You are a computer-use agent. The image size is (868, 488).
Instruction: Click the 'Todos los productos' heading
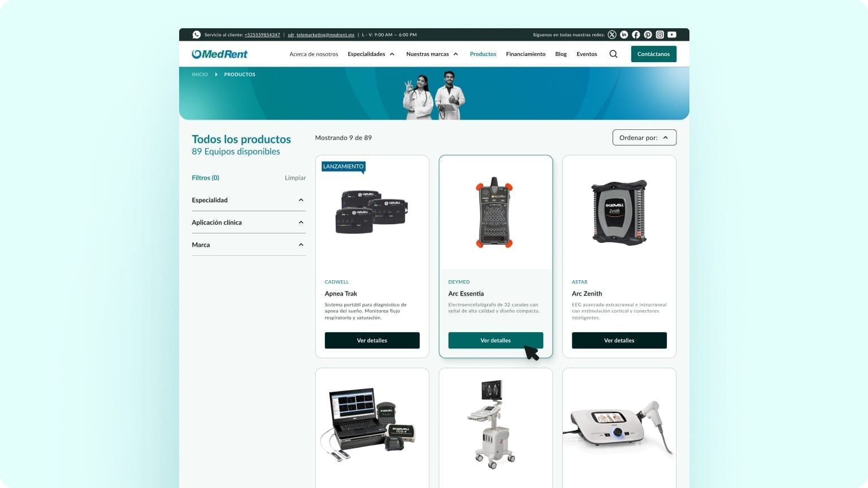tap(241, 139)
